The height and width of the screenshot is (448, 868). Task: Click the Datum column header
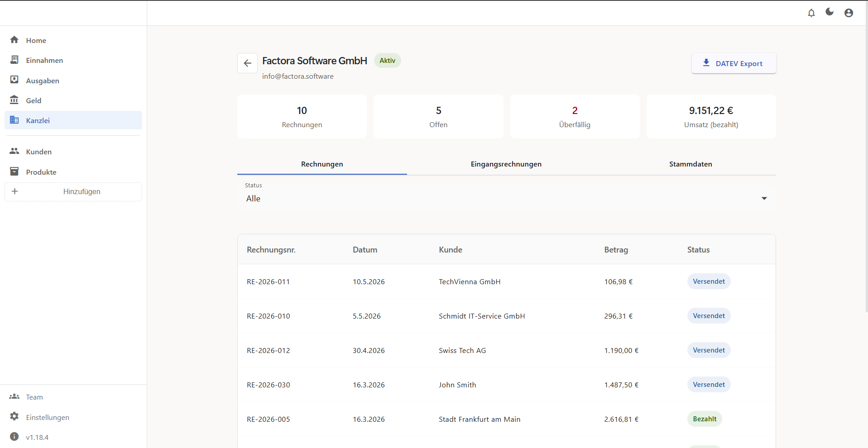coord(365,250)
